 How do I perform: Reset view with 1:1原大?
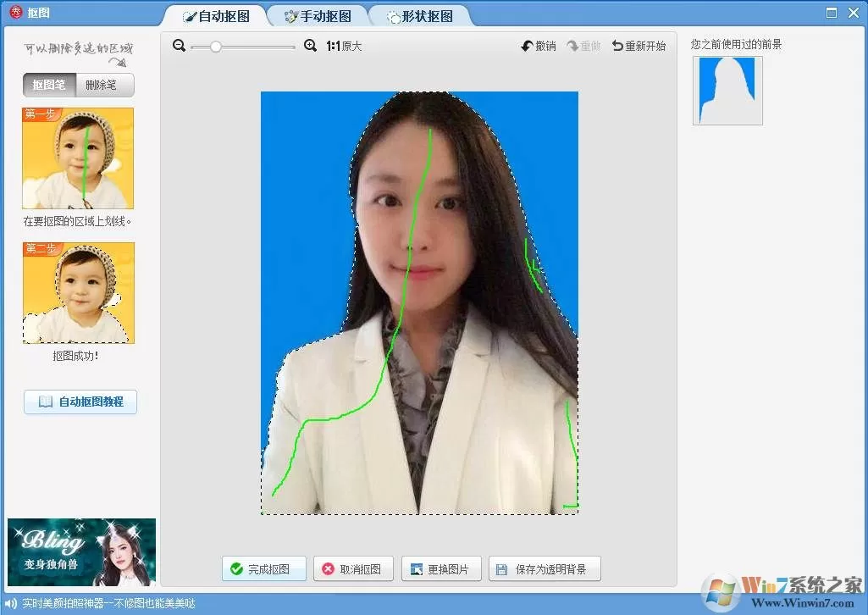pyautogui.click(x=344, y=46)
